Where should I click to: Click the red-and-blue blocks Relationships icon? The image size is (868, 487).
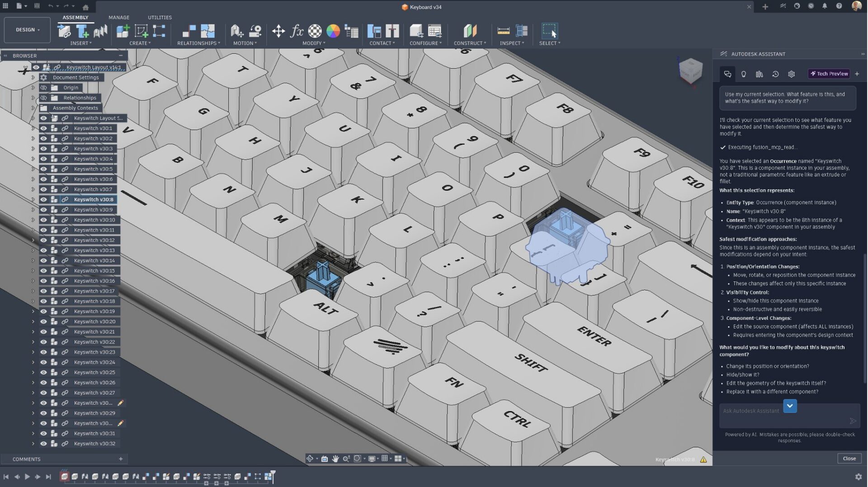pyautogui.click(x=189, y=31)
